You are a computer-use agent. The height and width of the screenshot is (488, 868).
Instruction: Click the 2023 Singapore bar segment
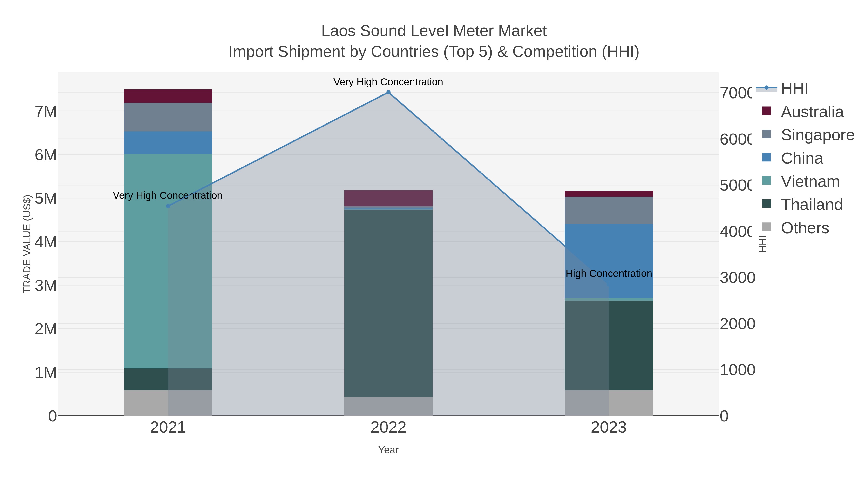point(609,210)
